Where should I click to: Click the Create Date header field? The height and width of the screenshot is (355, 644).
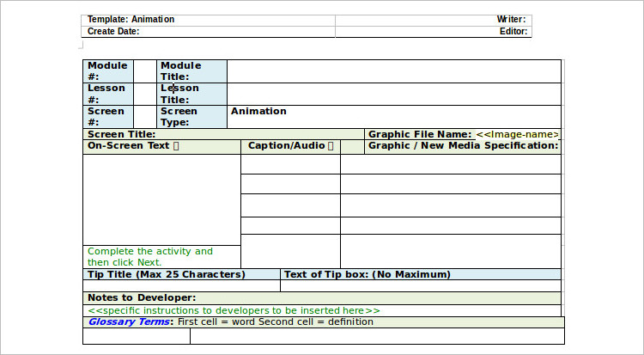[x=208, y=32]
